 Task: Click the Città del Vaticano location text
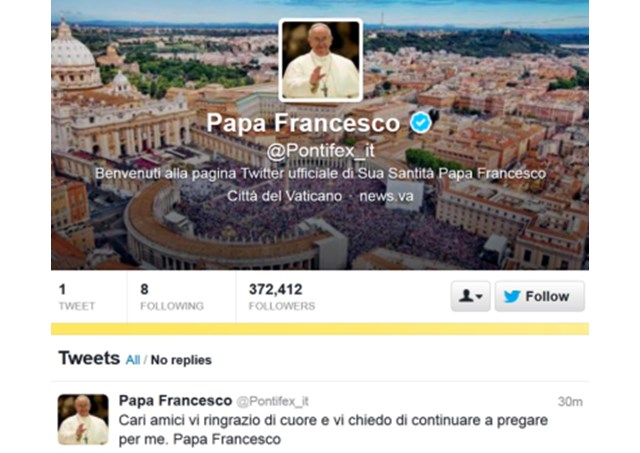pos(284,196)
